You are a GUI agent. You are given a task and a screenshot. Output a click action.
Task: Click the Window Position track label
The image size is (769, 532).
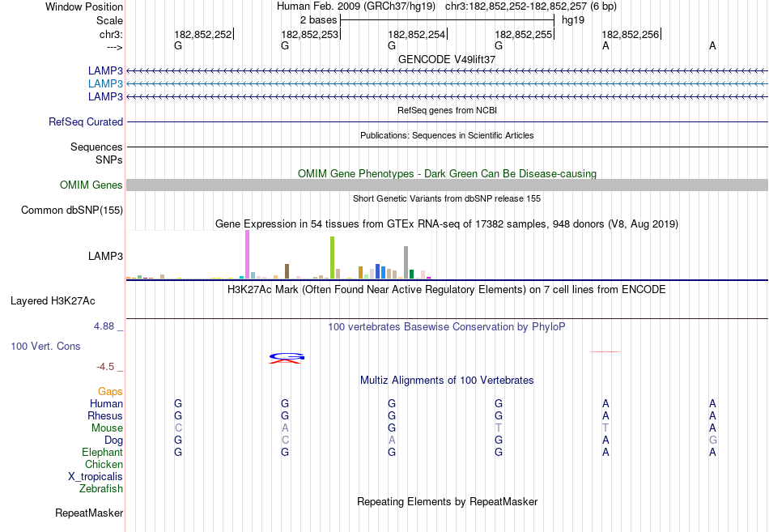84,6
